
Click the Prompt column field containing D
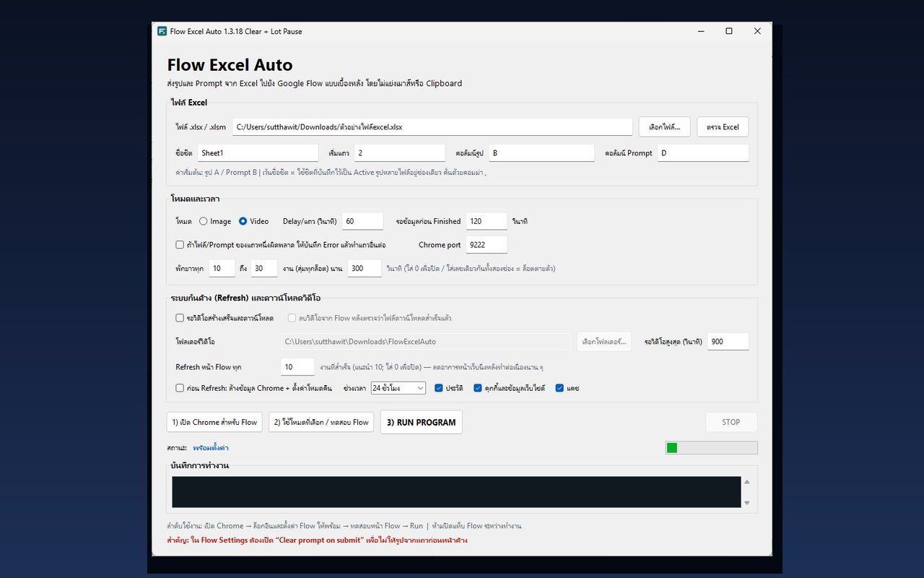pyautogui.click(x=703, y=153)
